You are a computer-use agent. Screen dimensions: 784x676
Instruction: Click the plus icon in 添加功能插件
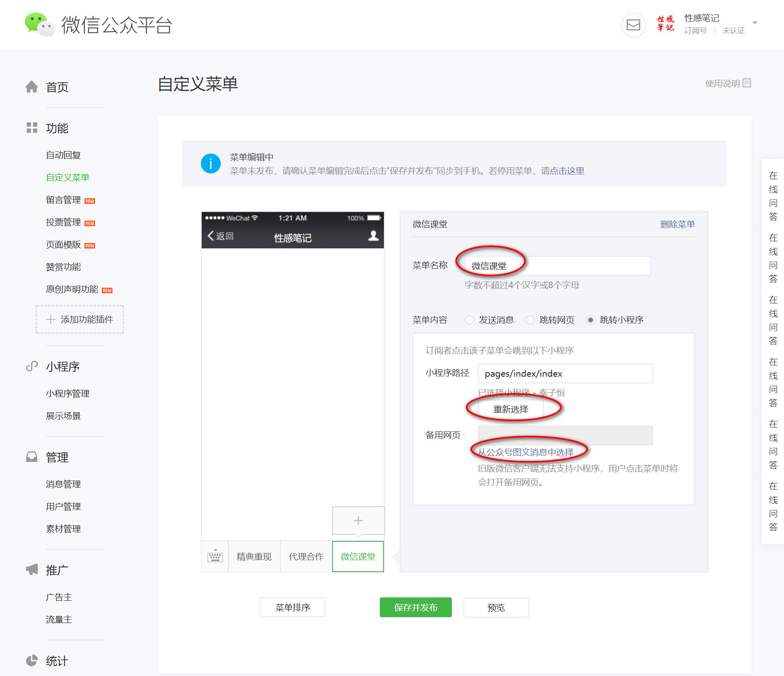[x=51, y=319]
